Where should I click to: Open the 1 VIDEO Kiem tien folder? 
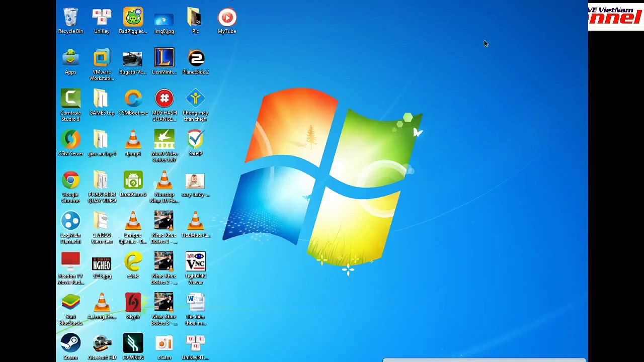(x=102, y=227)
